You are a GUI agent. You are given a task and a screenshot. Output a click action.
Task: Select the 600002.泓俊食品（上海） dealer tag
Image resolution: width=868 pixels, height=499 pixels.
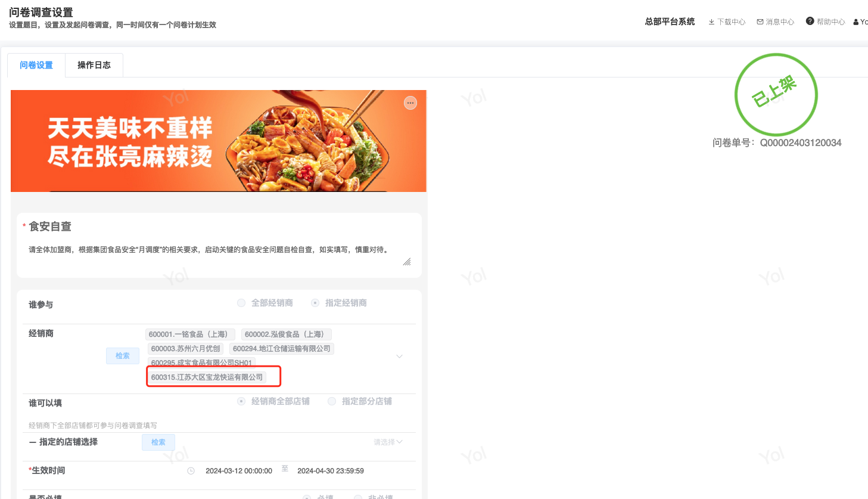[x=287, y=334]
